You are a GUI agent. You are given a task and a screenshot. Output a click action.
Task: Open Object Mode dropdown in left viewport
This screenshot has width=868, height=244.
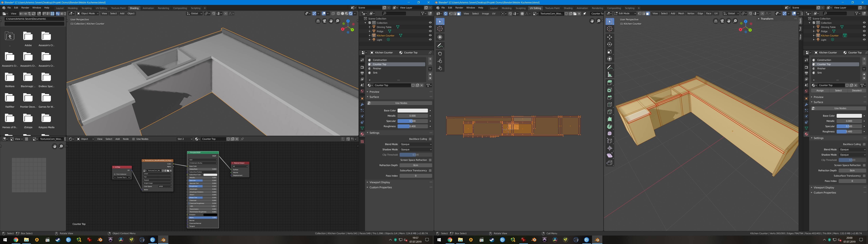pos(88,14)
